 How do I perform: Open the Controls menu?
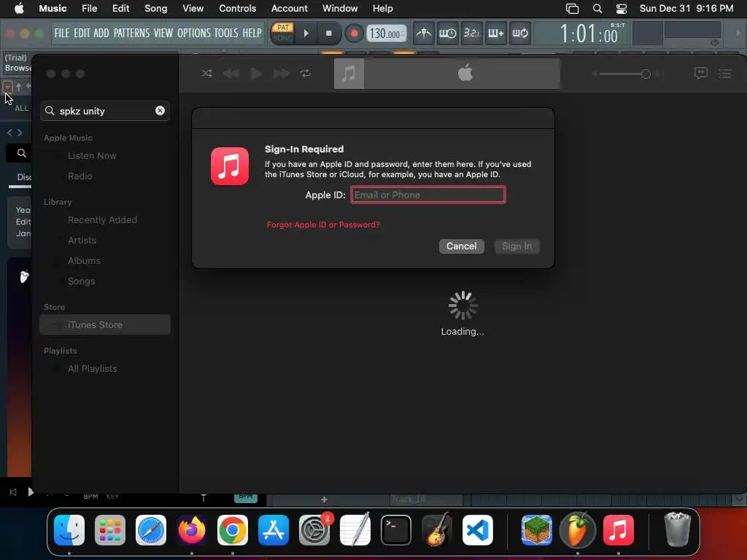click(237, 8)
